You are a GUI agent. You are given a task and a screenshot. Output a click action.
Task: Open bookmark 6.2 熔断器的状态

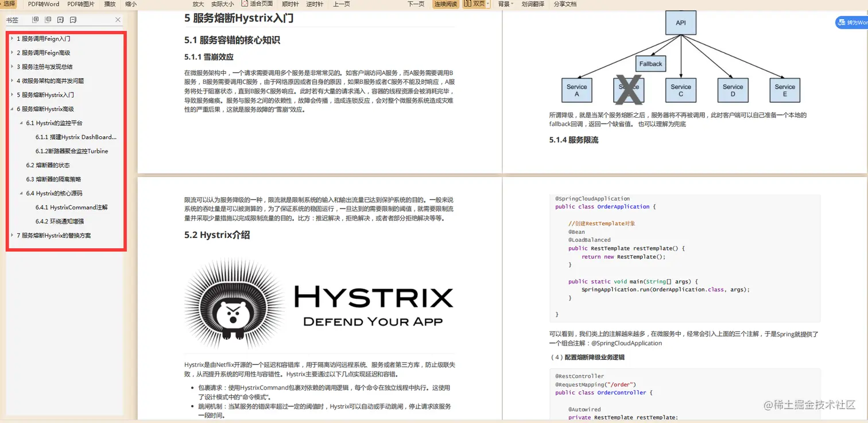point(48,166)
